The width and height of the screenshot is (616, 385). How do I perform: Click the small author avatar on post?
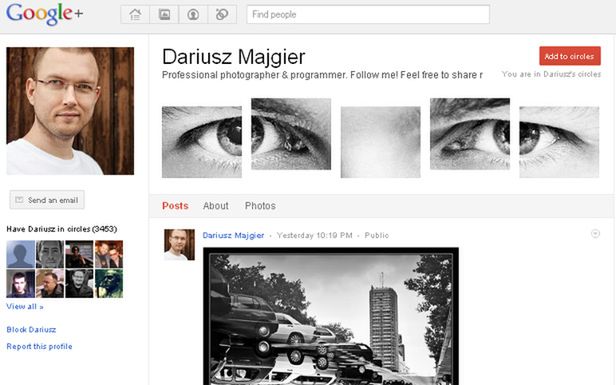click(x=179, y=245)
